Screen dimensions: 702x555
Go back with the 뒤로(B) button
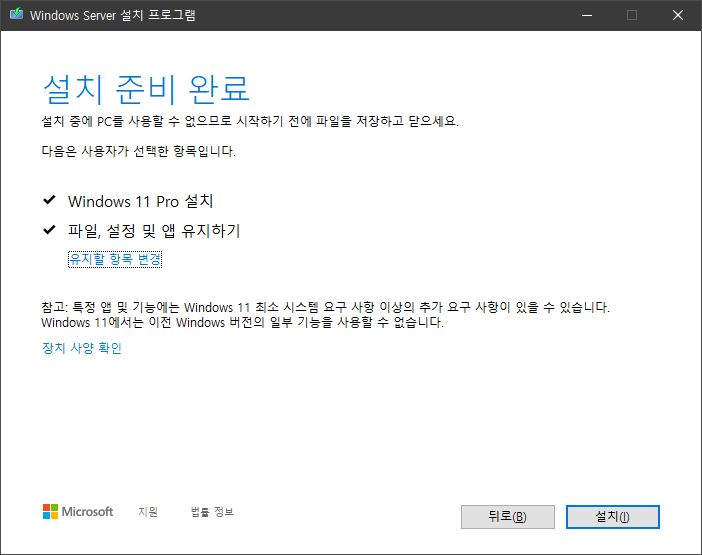(x=508, y=517)
